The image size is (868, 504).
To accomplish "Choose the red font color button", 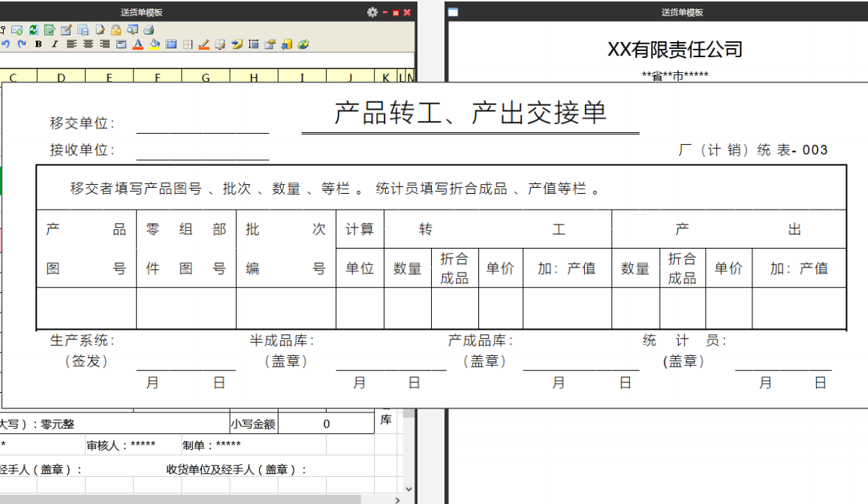I will pyautogui.click(x=138, y=44).
